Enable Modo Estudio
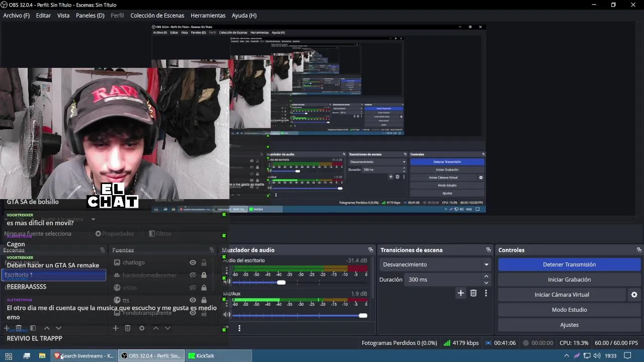Image resolution: width=644 pixels, height=362 pixels. pos(569,310)
